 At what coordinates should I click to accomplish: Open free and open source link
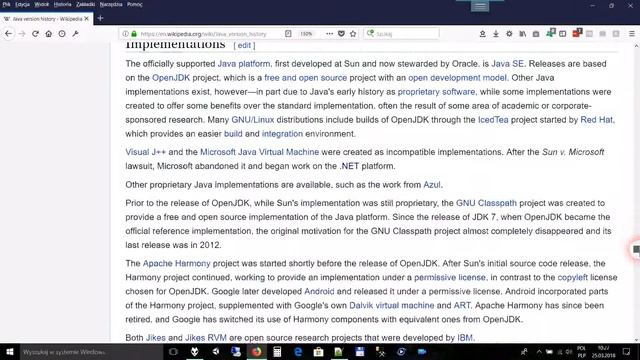(x=305, y=78)
